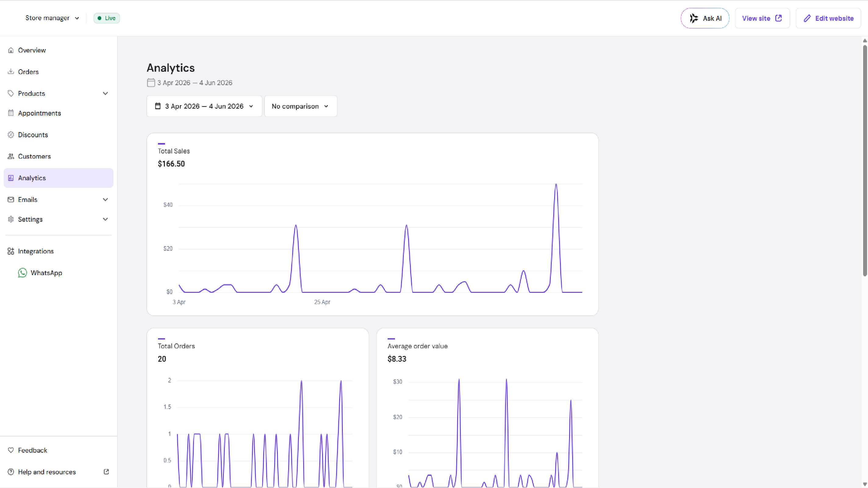
Task: Click the 25 Apr axis label
Action: click(x=322, y=302)
